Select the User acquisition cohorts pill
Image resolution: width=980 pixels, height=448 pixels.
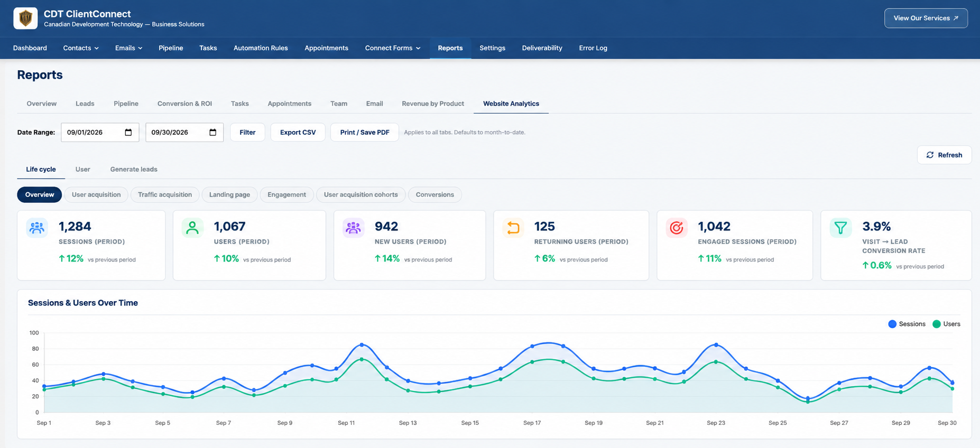[x=360, y=195]
